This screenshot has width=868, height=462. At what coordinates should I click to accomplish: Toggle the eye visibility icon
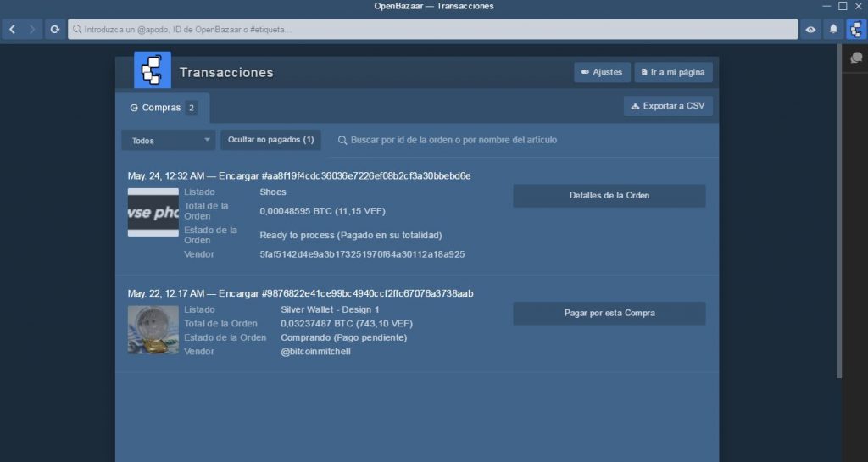(811, 30)
